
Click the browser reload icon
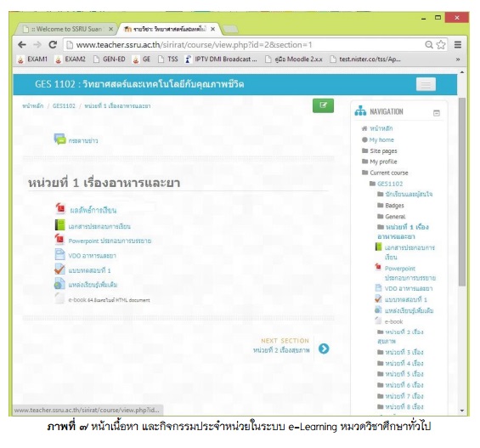[x=53, y=45]
